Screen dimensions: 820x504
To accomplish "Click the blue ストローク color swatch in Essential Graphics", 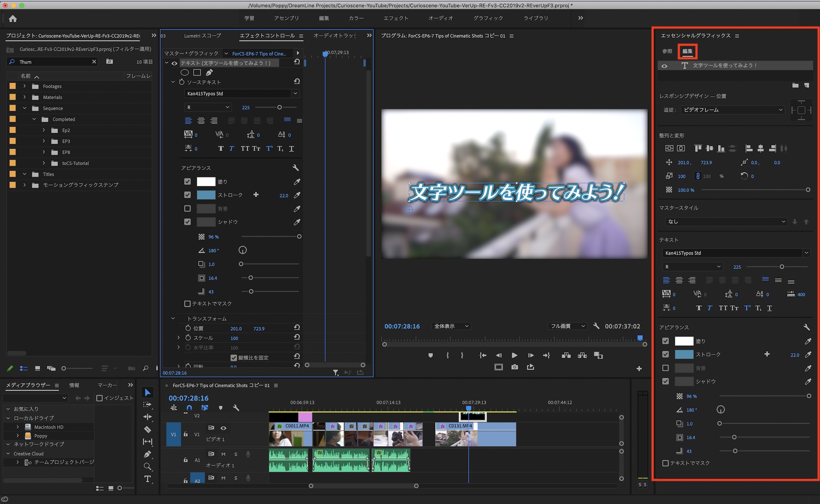I will coord(684,354).
